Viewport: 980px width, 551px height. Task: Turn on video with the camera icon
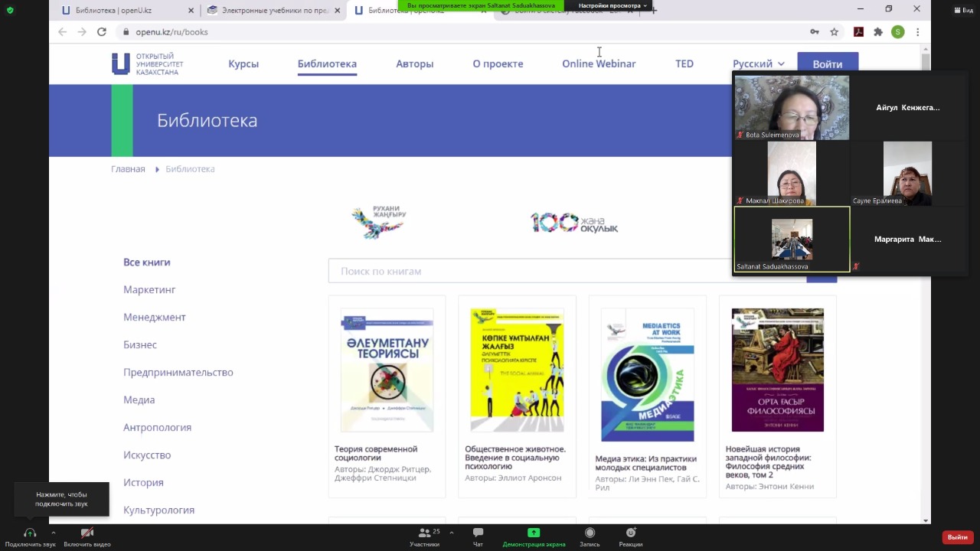click(87, 533)
